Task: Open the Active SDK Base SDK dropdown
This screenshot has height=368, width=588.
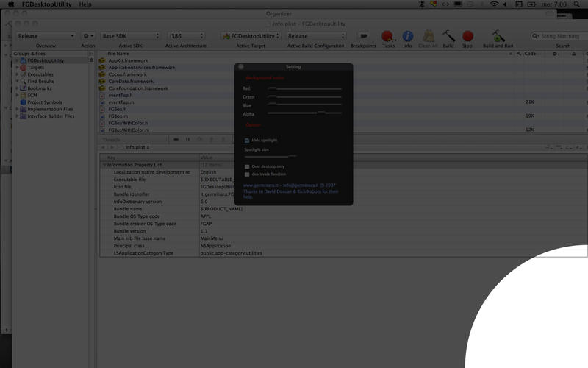Action: click(x=130, y=36)
